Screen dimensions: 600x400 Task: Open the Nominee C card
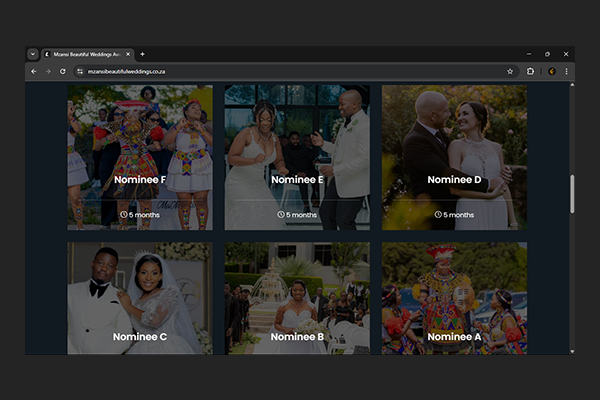[x=140, y=298]
